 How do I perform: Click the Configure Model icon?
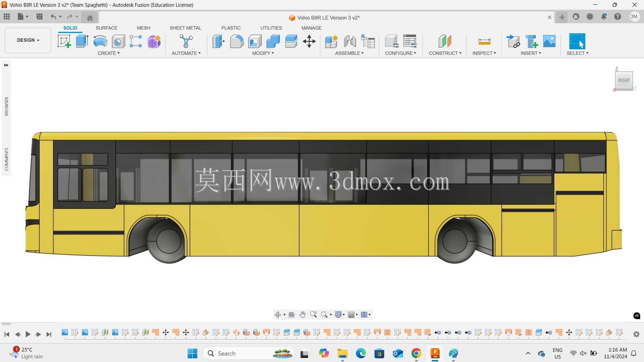click(x=392, y=41)
